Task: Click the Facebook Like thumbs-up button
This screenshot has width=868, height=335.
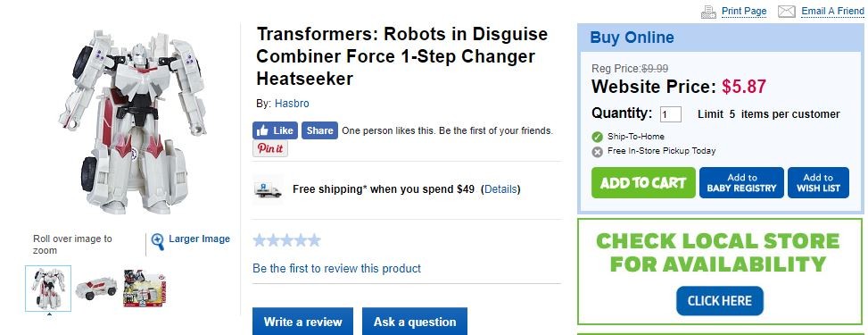Action: click(x=275, y=130)
